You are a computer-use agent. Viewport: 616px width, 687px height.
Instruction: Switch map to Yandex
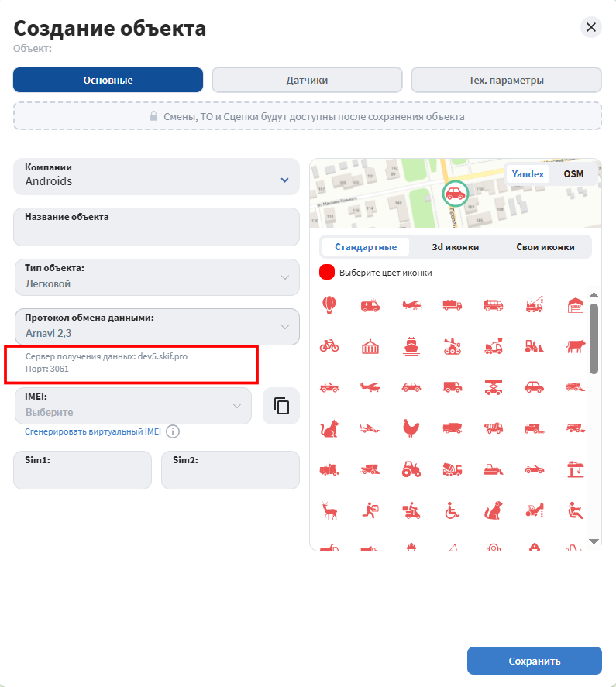pyautogui.click(x=528, y=174)
